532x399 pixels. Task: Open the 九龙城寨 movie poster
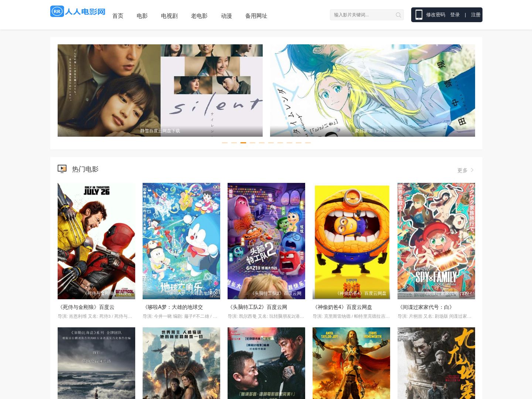(x=436, y=363)
